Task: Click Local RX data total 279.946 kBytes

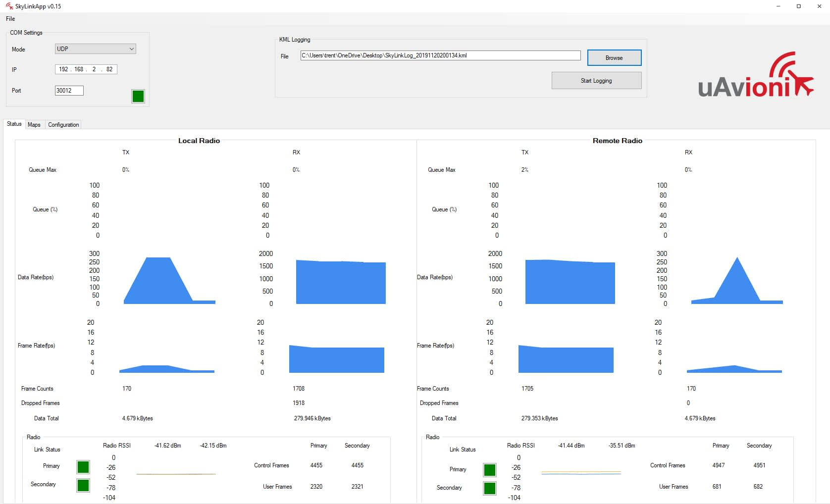Action: pos(312,418)
